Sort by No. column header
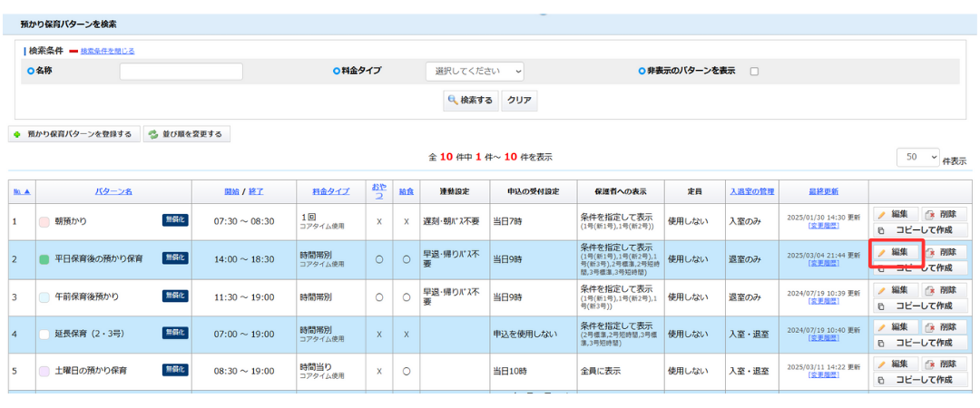Viewport: 980px width, 408px height. click(22, 191)
